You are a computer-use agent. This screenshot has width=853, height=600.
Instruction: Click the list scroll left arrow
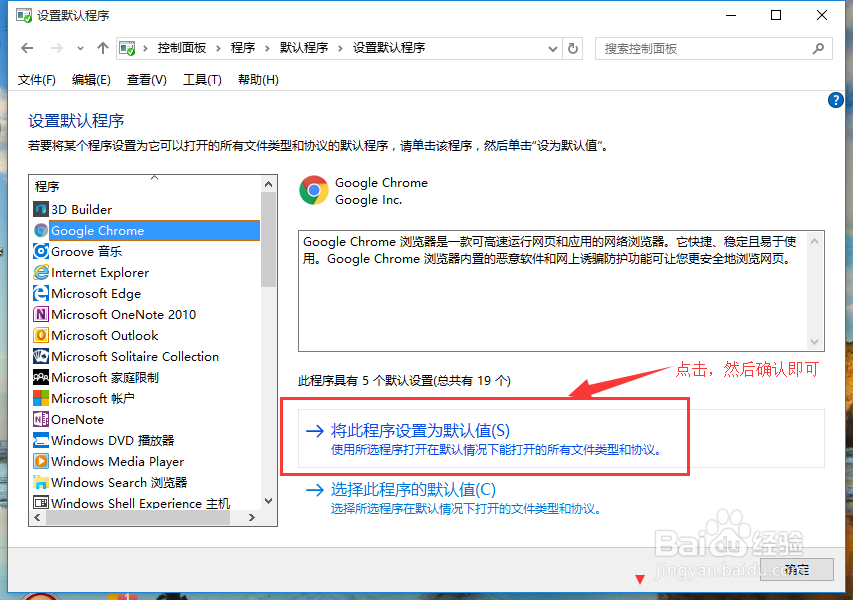37,518
